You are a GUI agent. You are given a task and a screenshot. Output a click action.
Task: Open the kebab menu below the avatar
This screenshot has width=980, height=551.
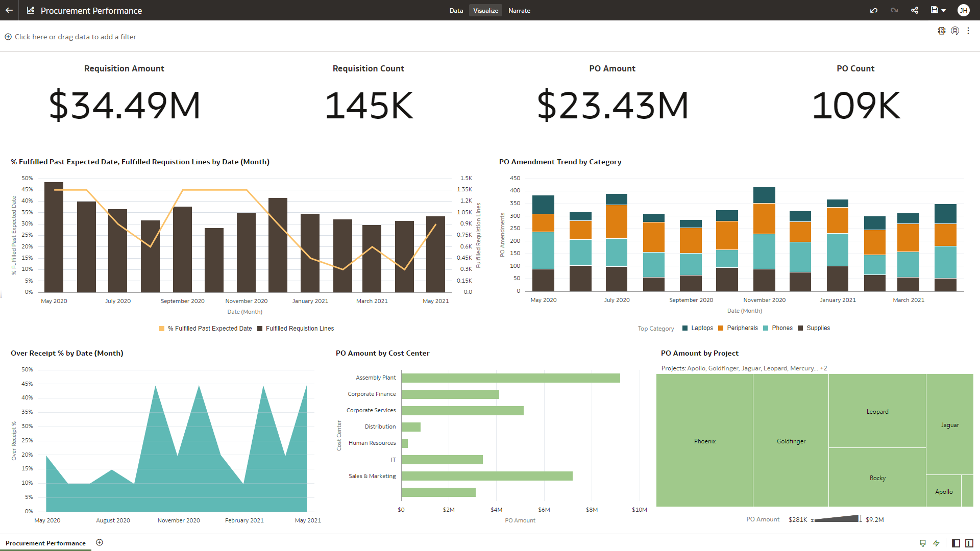pos(969,31)
